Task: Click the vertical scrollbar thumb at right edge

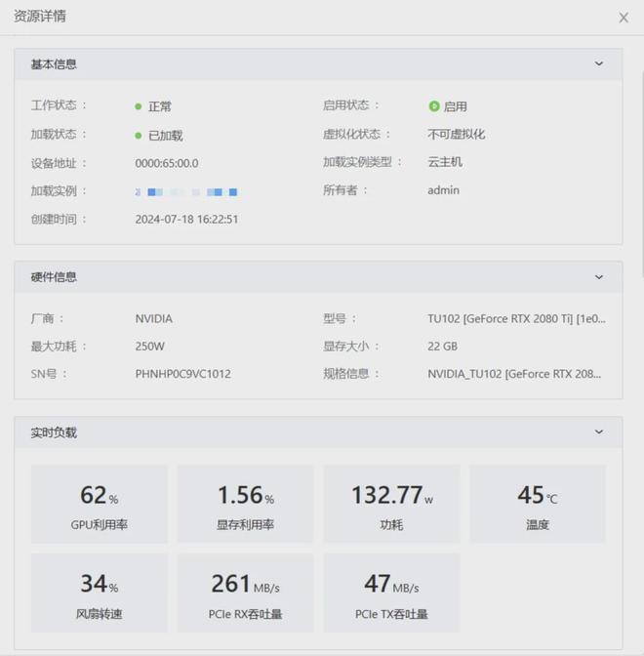Action: coord(642,174)
